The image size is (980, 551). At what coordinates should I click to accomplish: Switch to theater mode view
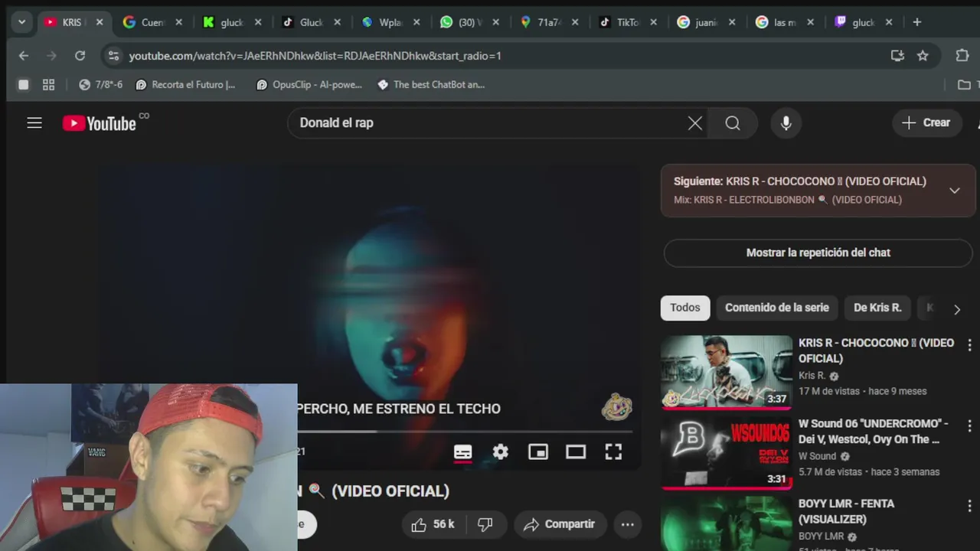point(576,452)
